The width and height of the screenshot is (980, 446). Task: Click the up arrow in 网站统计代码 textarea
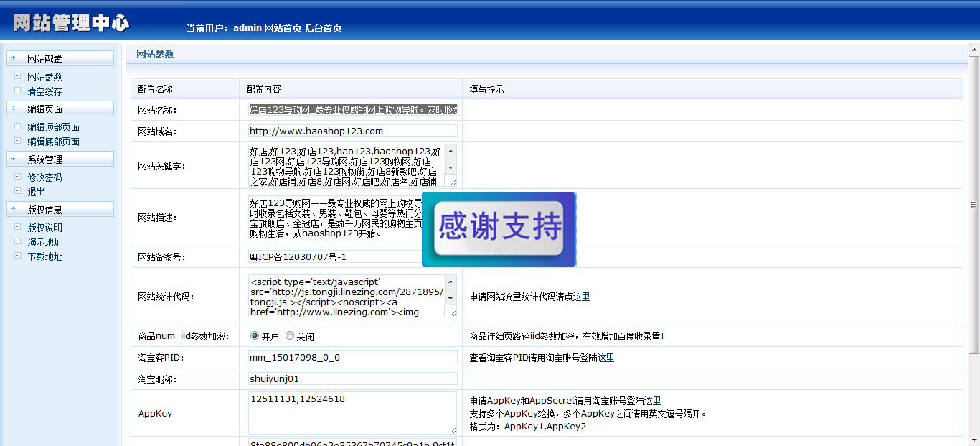coord(451,282)
